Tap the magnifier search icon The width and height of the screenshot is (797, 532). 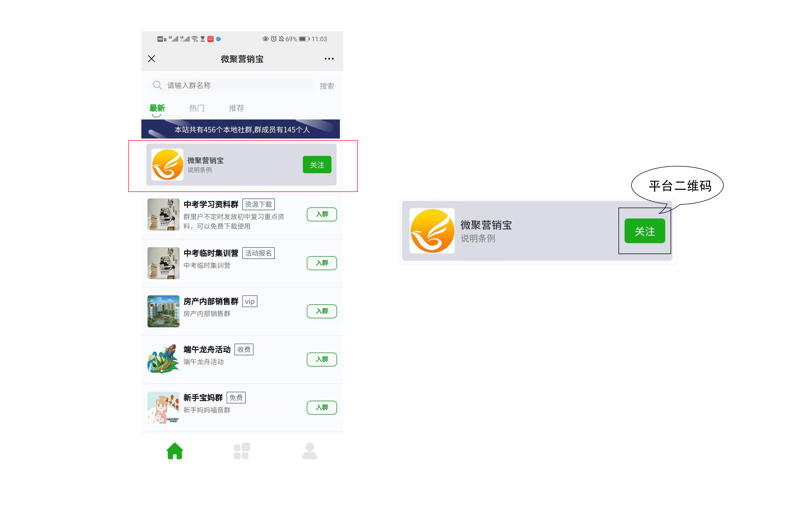point(157,85)
